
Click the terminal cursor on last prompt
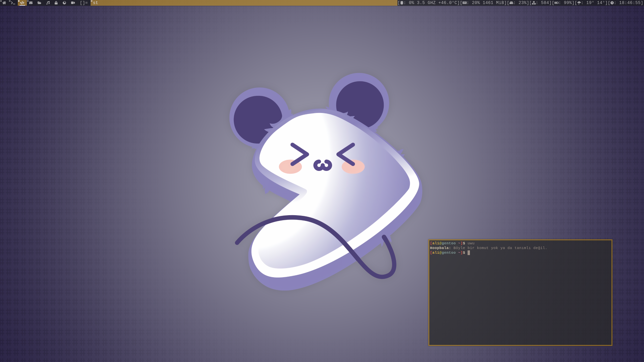pos(469,253)
